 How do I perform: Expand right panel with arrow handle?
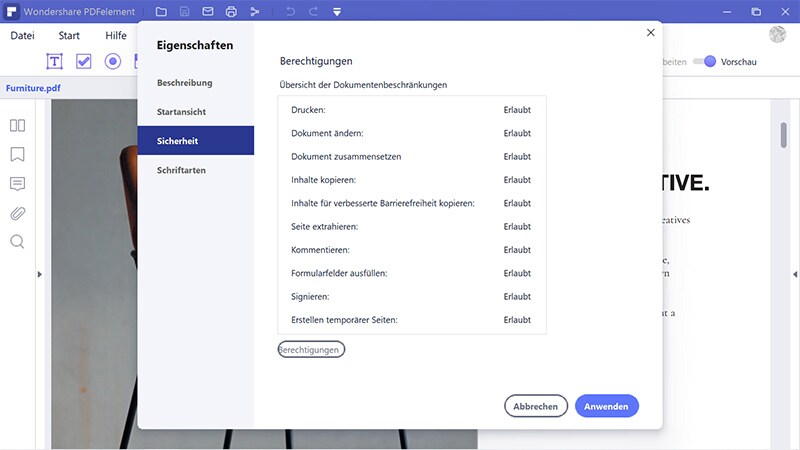795,274
